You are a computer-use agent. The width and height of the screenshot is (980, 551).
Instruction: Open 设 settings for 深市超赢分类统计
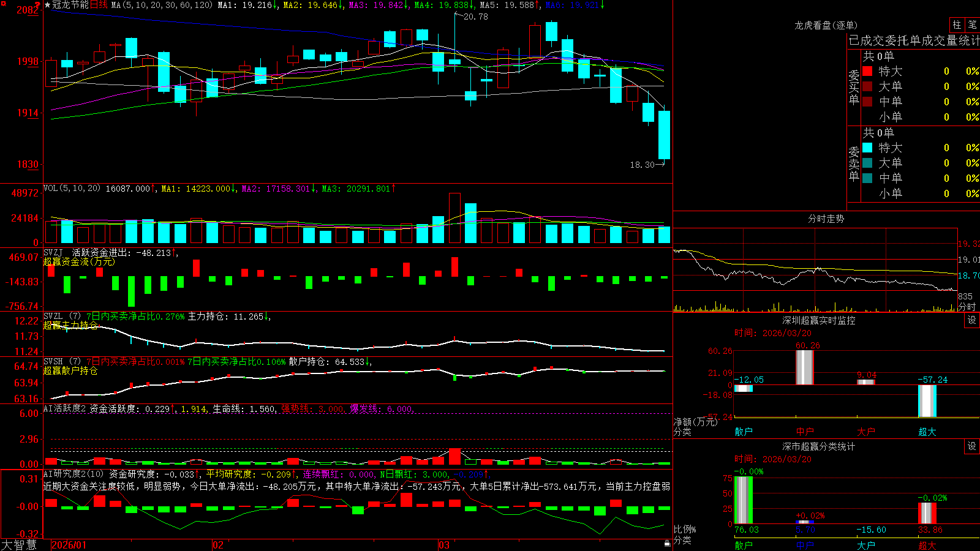coord(972,446)
